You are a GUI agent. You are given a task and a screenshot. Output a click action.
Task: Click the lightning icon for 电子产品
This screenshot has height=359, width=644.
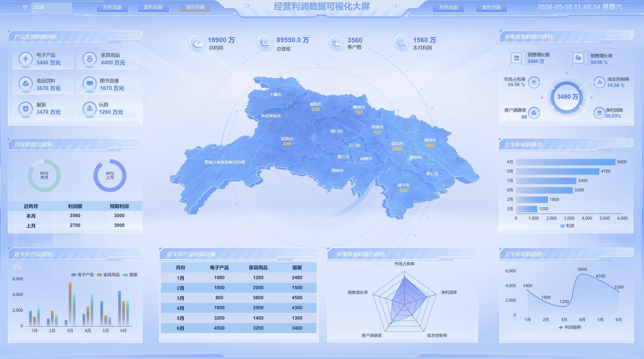tap(26, 59)
